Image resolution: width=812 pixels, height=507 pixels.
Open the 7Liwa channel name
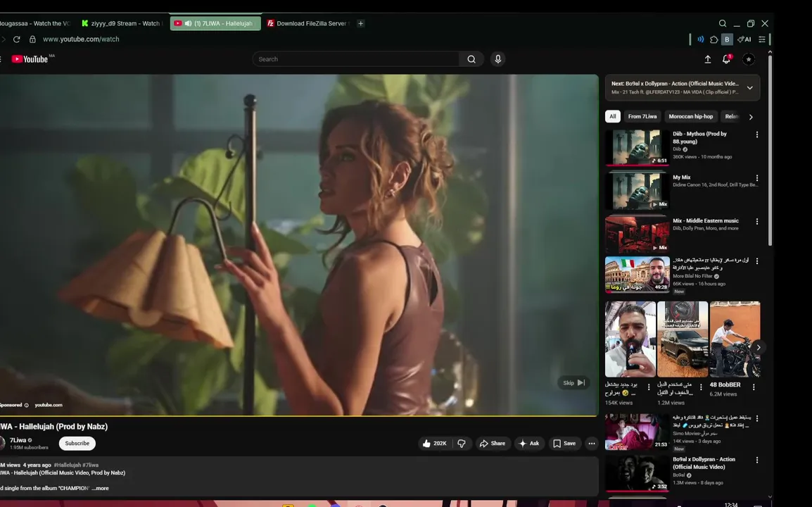point(18,440)
